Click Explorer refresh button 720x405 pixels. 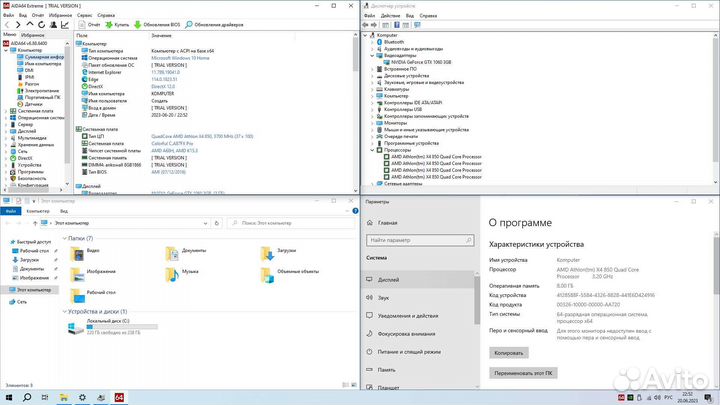(217, 223)
